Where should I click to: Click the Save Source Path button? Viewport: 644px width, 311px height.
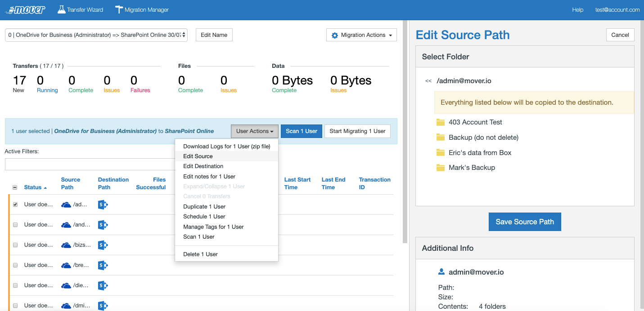(x=525, y=222)
